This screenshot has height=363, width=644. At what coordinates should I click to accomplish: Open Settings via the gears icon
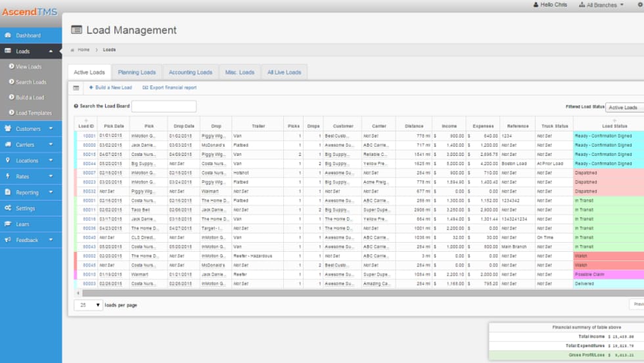(x=7, y=208)
